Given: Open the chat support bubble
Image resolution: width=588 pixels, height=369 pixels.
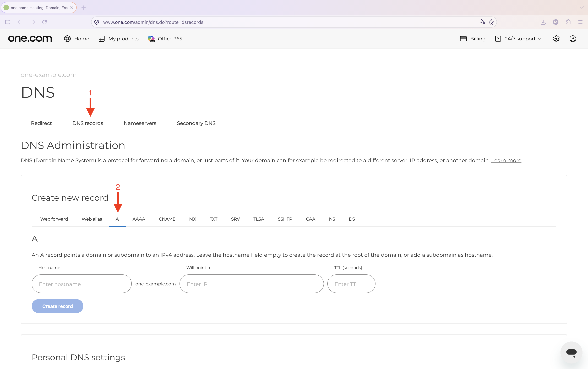Looking at the screenshot, I should tap(571, 352).
